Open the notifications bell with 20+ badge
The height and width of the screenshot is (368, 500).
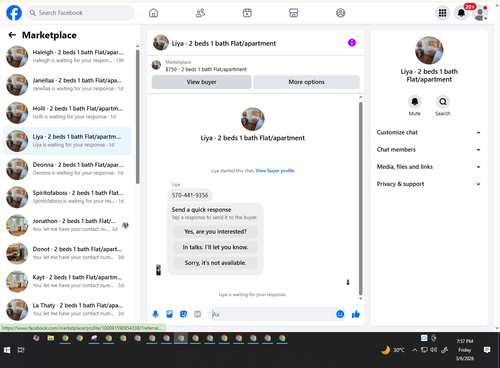(x=462, y=13)
